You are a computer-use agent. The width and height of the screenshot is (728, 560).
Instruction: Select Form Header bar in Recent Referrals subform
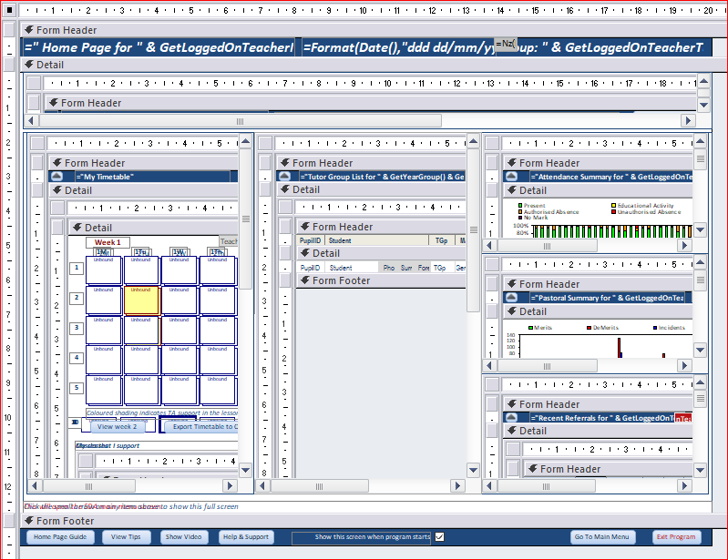coord(598,404)
